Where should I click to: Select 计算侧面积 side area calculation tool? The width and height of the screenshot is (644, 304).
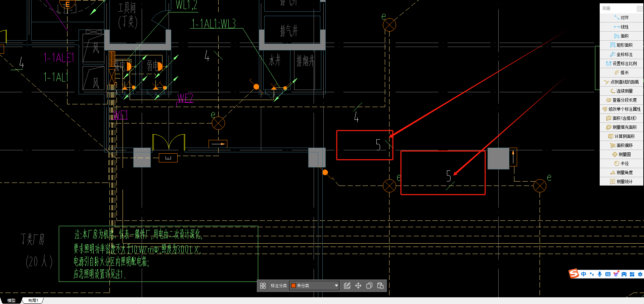[x=621, y=136]
